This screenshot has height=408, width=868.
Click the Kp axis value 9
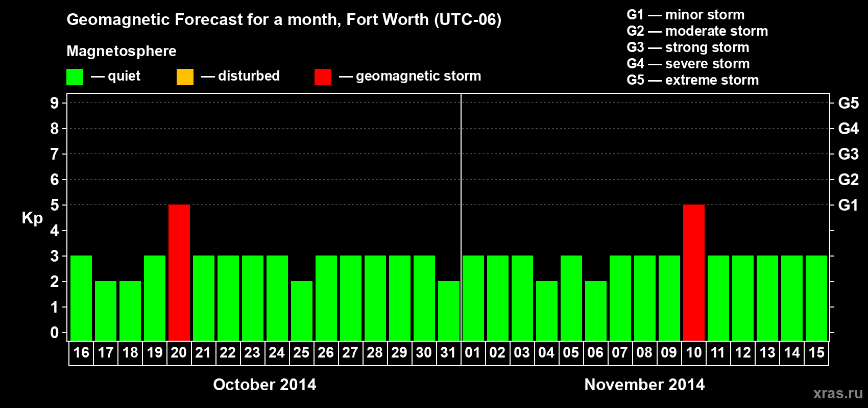tap(55, 103)
